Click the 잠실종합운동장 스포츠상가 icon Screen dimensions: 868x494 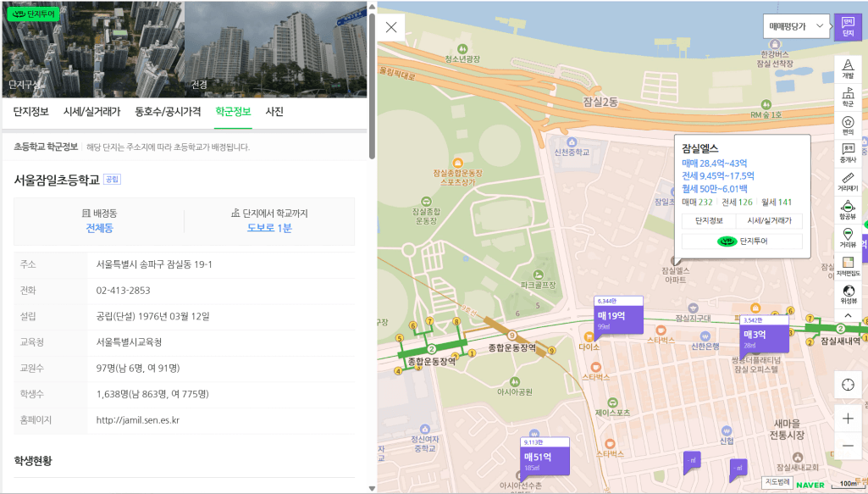click(x=457, y=163)
